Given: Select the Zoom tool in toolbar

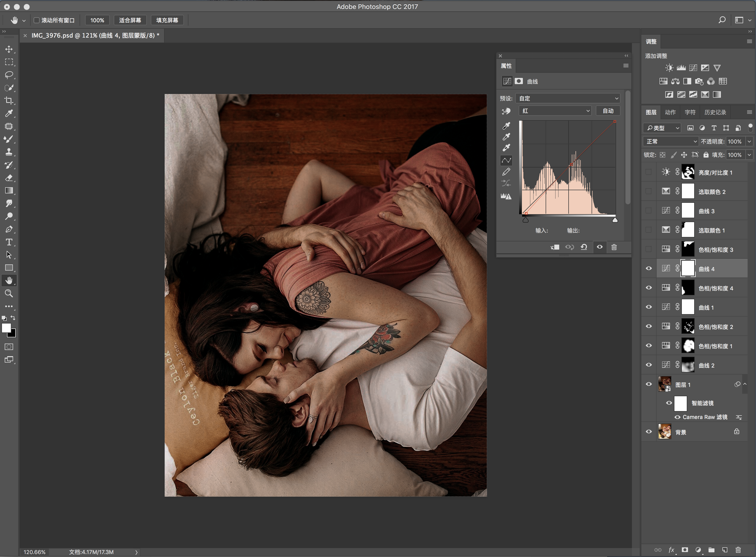Looking at the screenshot, I should coord(9,293).
